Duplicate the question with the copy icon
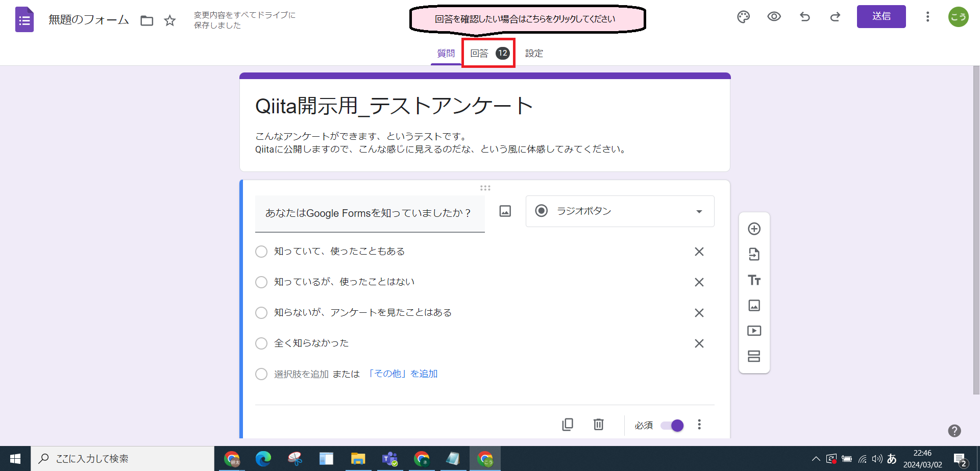This screenshot has width=980, height=471. (568, 425)
